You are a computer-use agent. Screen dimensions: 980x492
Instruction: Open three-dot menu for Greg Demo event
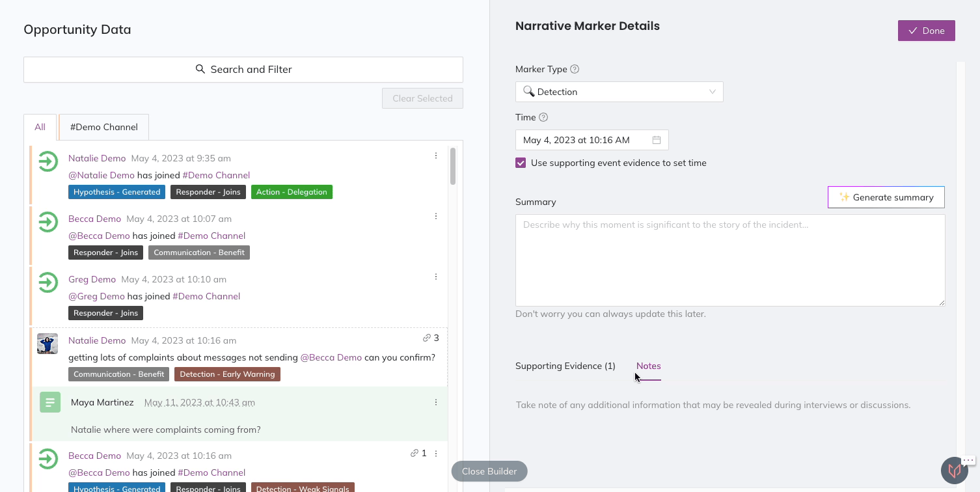click(436, 277)
